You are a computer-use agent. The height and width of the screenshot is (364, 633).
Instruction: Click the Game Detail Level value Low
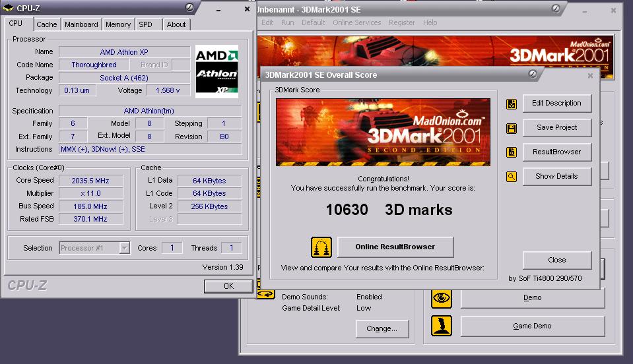(364, 308)
